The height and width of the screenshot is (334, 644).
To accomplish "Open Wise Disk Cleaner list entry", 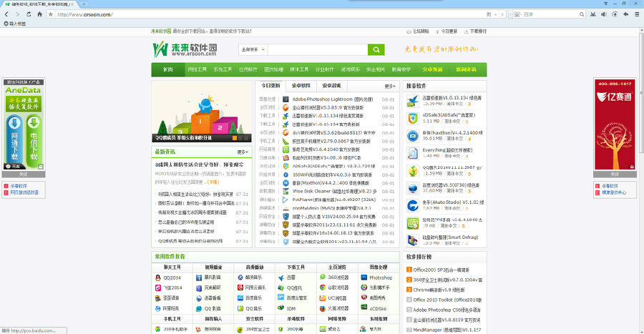I will (x=334, y=191).
